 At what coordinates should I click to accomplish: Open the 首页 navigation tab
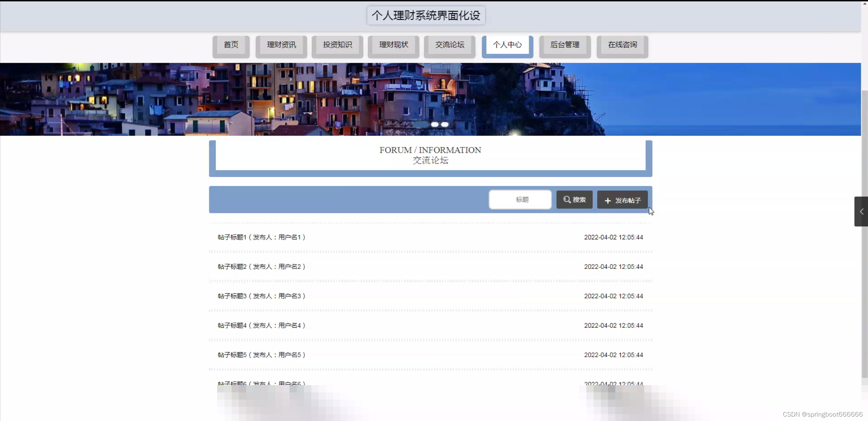[231, 45]
